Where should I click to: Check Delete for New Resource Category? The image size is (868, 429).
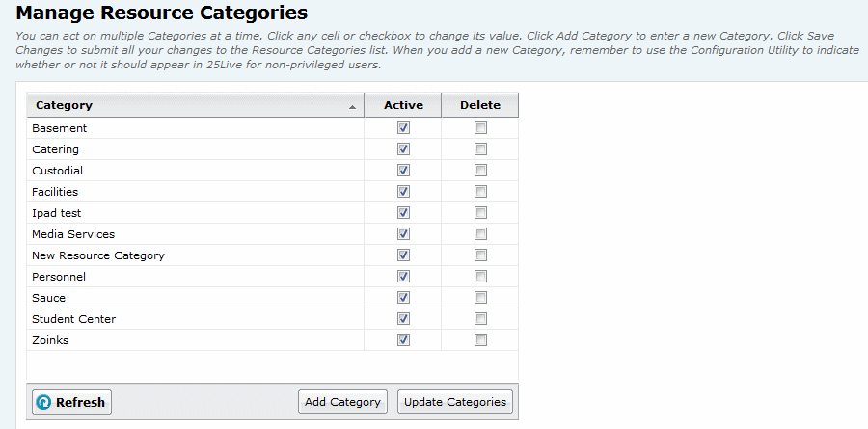480,255
